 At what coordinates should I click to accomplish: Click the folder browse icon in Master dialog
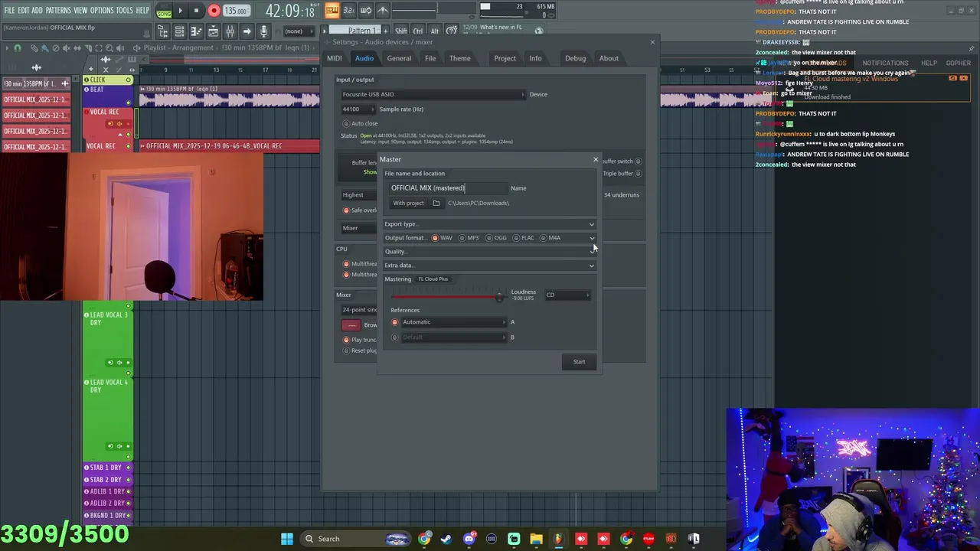436,203
